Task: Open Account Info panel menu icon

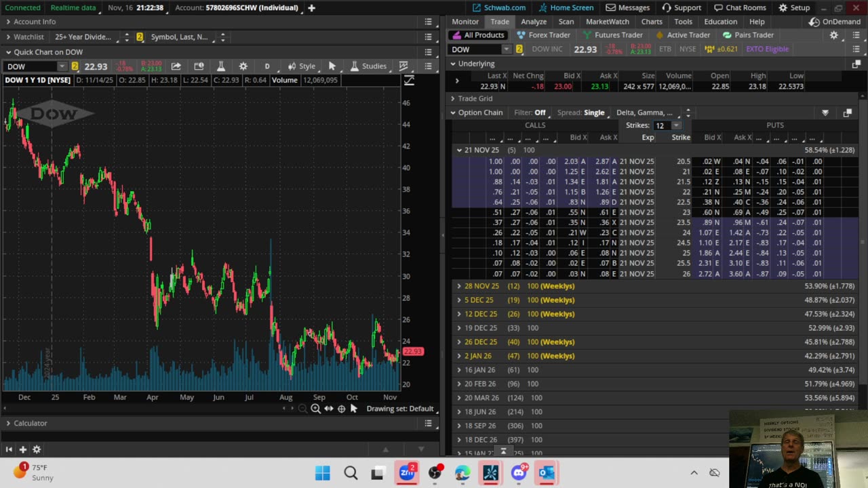Action: coord(429,22)
